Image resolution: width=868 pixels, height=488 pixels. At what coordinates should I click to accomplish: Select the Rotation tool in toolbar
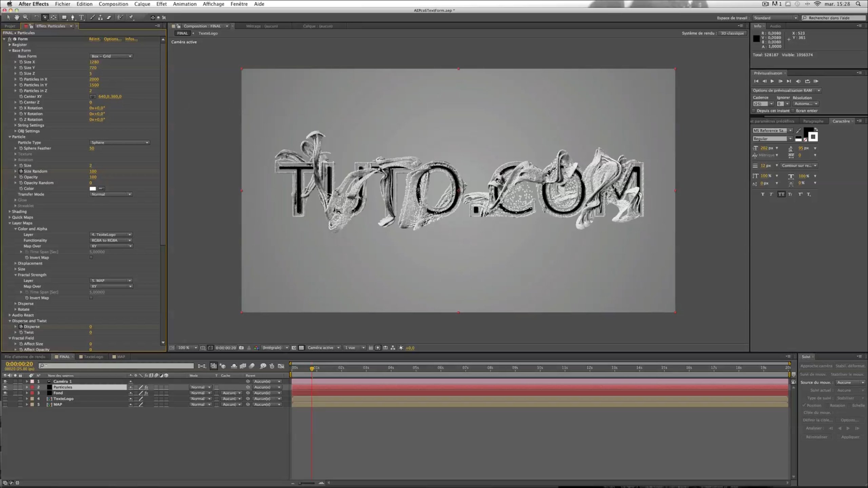click(36, 17)
